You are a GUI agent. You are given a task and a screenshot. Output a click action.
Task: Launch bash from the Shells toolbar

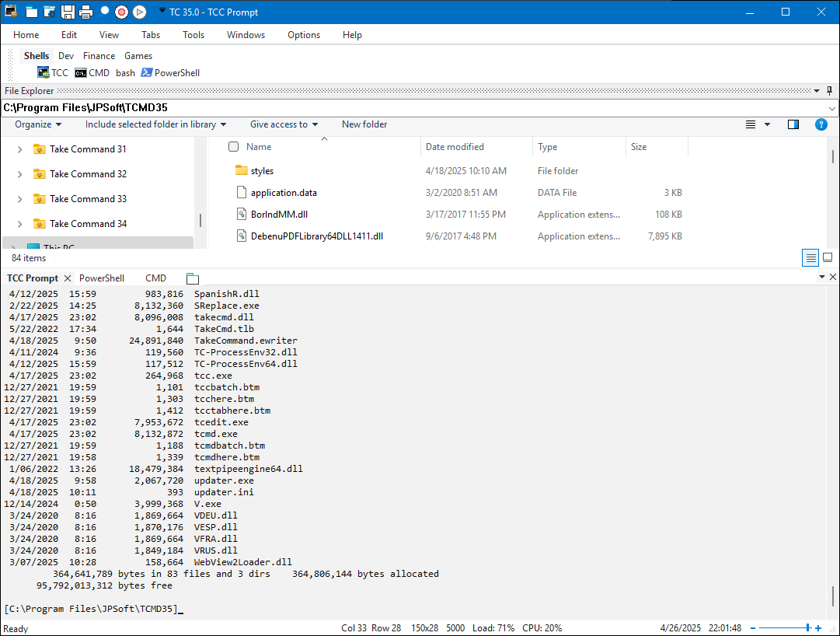click(125, 73)
